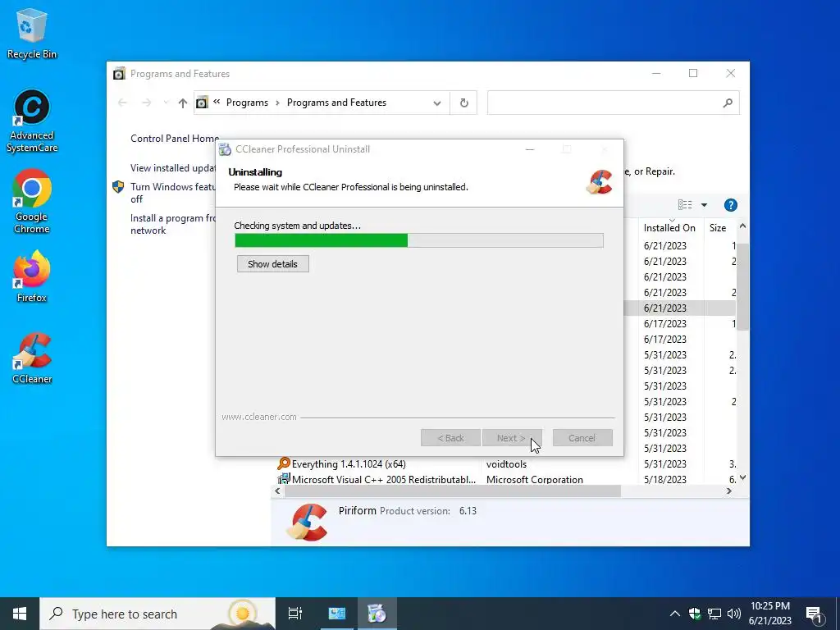
Task: Refresh the Programs and Features list
Action: [464, 103]
